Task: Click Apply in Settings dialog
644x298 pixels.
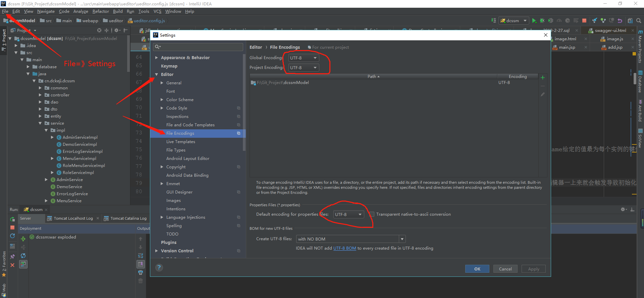Action: coord(534,269)
